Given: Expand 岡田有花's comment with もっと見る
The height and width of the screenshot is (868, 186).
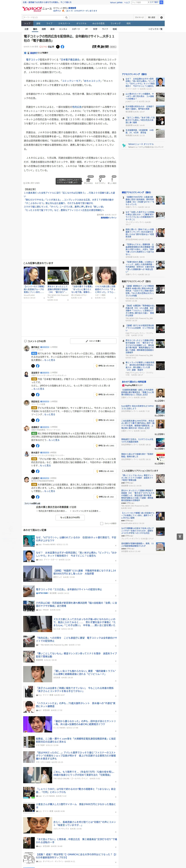Looking at the screenshot, I should [x=50, y=414].
